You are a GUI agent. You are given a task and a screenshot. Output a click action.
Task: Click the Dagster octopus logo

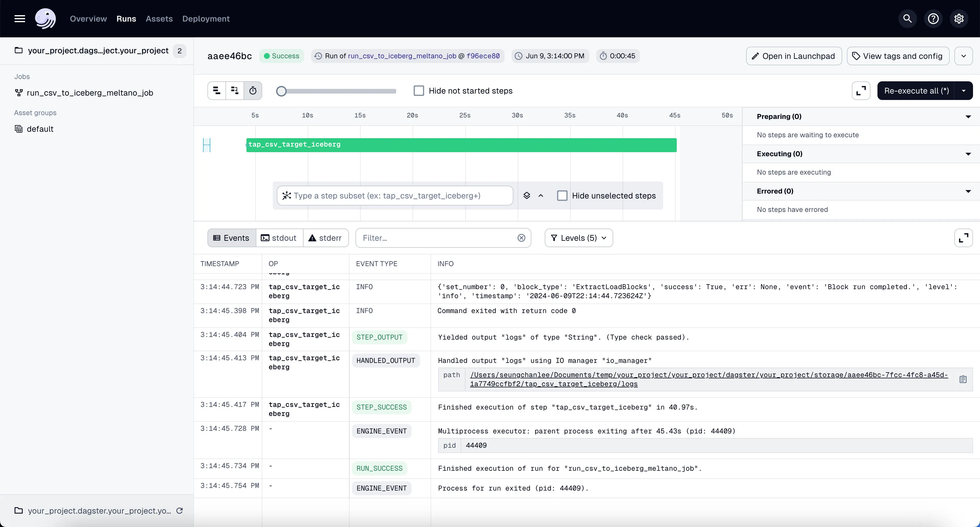tap(45, 19)
